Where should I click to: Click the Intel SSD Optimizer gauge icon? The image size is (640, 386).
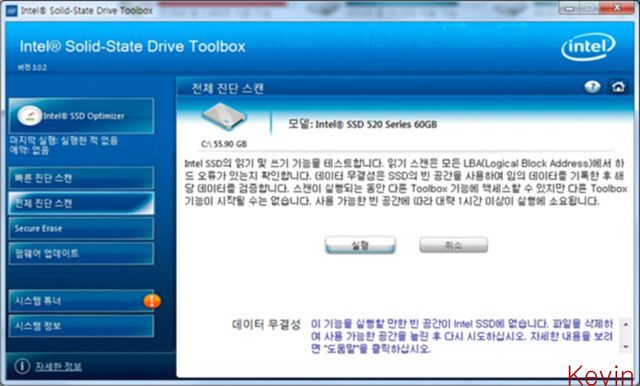coord(29,116)
